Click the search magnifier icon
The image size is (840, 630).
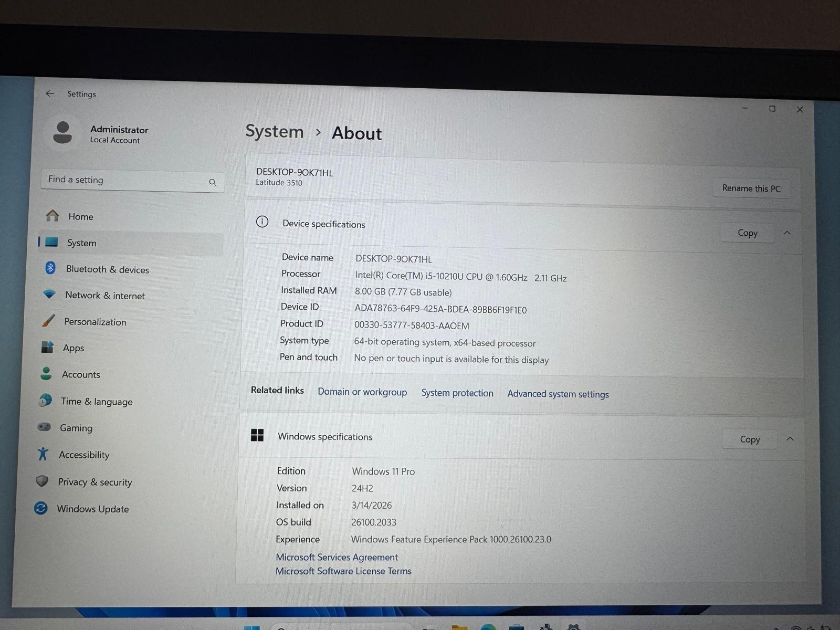point(213,182)
